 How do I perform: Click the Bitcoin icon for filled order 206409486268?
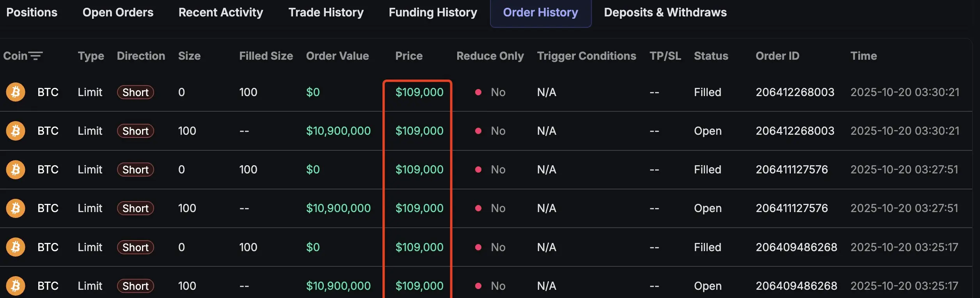pyautogui.click(x=16, y=247)
